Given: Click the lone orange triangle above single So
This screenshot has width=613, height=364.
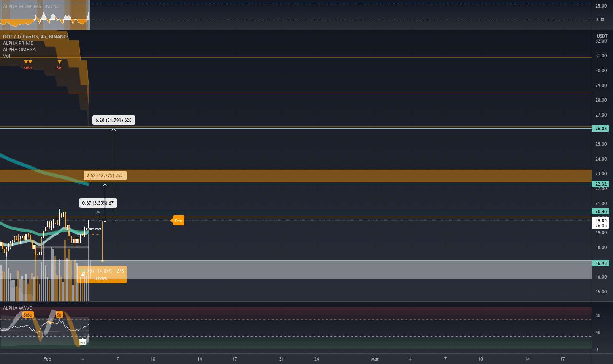Looking at the screenshot, I should point(59,62).
